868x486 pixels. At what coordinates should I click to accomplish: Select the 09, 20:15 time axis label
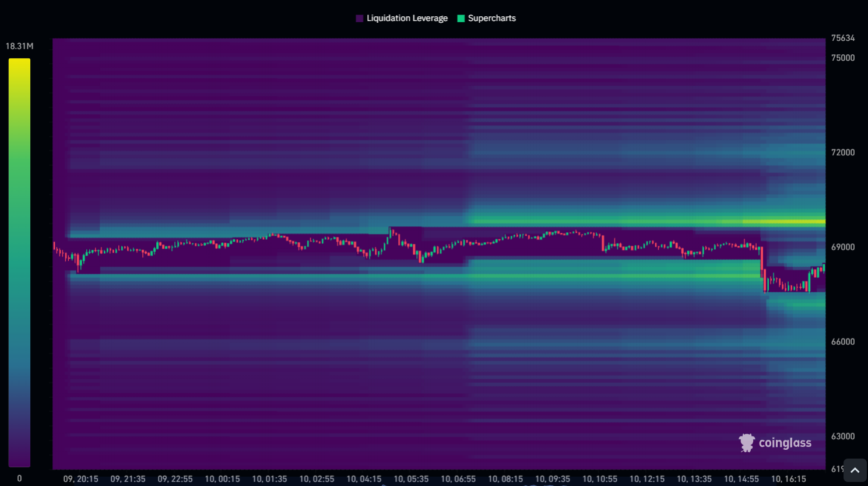click(x=80, y=479)
